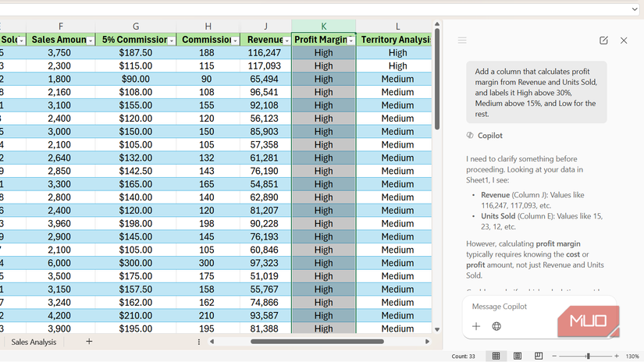Click the zoom in plus button
This screenshot has width=644, height=362.
click(617, 356)
